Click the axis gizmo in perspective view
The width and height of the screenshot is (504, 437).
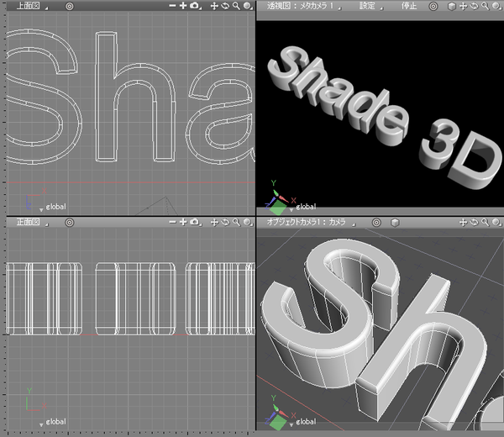[276, 197]
